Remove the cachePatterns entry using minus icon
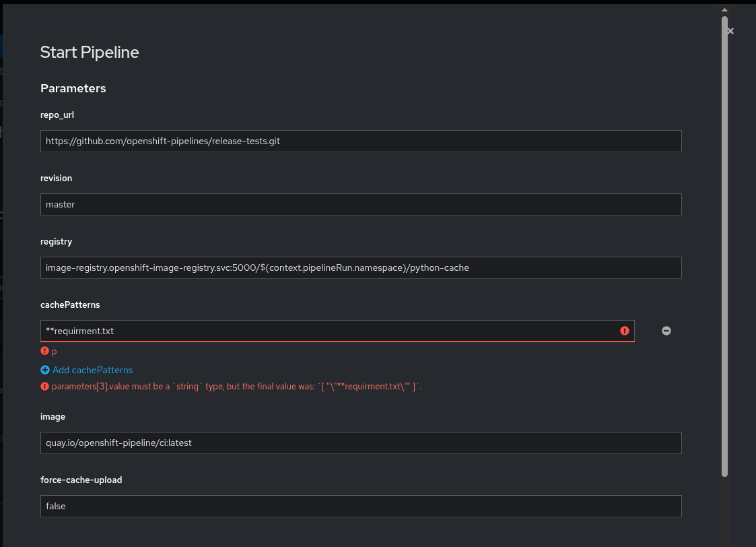The width and height of the screenshot is (756, 547). [x=666, y=331]
